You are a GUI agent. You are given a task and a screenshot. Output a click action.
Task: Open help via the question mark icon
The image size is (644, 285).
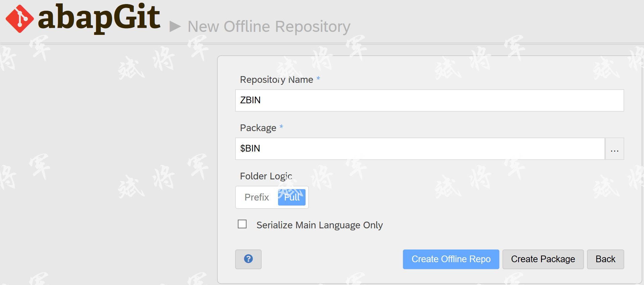(248, 259)
